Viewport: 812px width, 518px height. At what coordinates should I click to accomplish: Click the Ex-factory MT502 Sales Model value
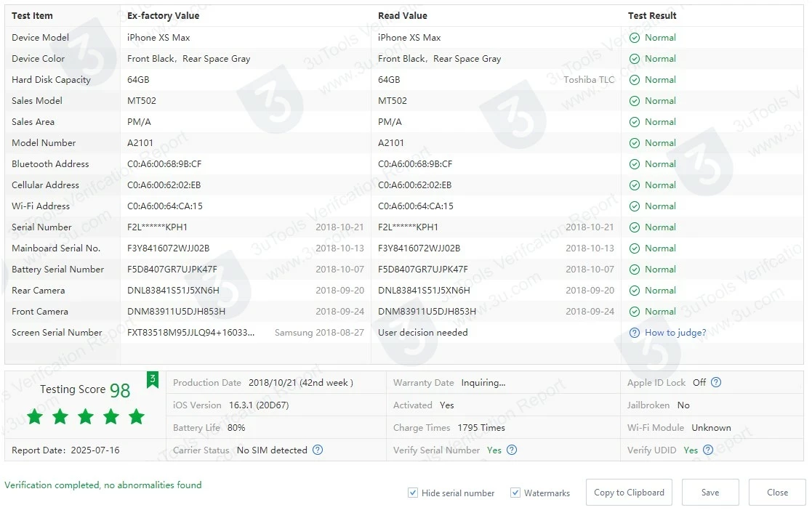tap(141, 100)
